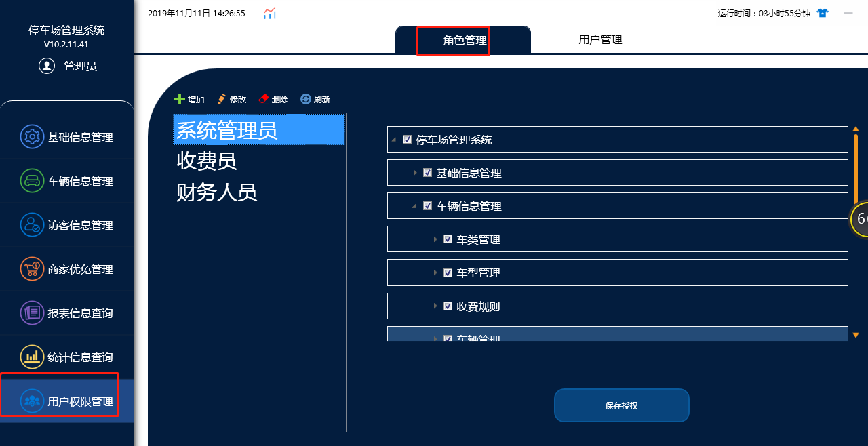Click the 商家优免管理 cart icon

click(32, 269)
